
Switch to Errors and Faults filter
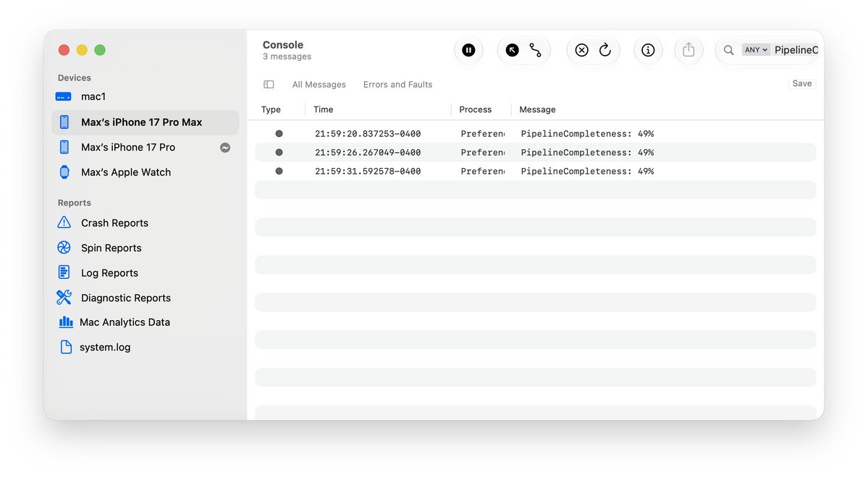(x=397, y=85)
